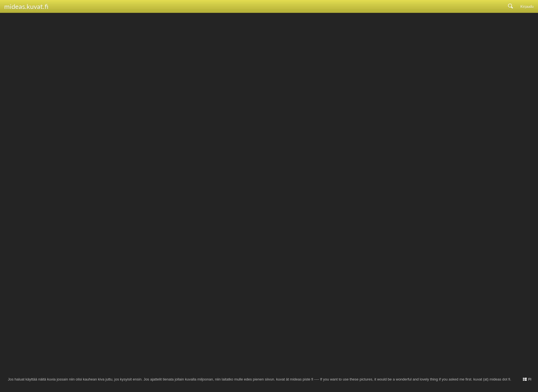The height and width of the screenshot is (392, 538).
Task: Click the mideas.kuvat.fi logo/home link
Action: [26, 6]
